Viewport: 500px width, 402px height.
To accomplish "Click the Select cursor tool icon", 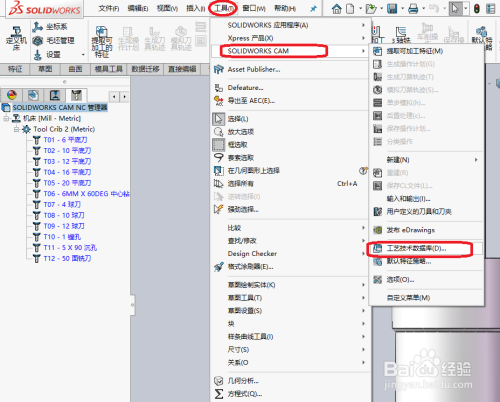I will pyautogui.click(x=455, y=9).
